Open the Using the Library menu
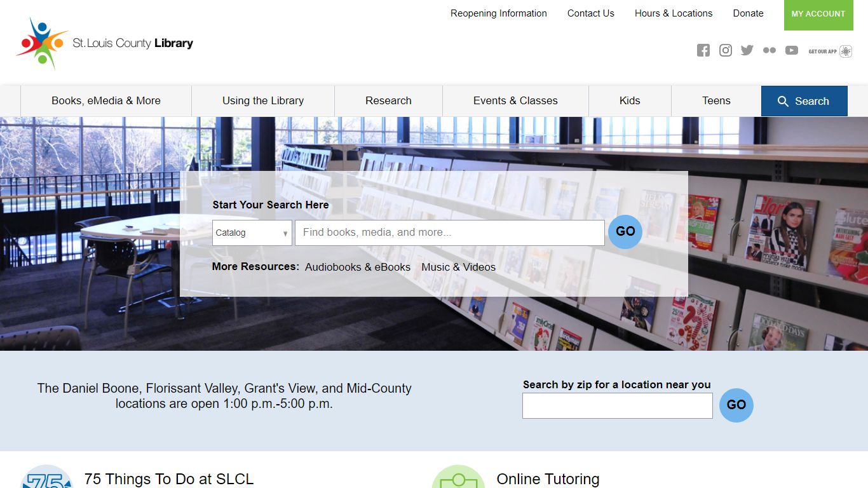The width and height of the screenshot is (868, 488). (x=263, y=100)
